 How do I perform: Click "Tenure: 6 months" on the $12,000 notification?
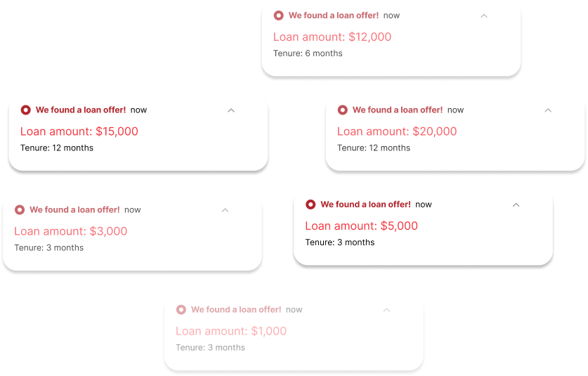pos(308,53)
